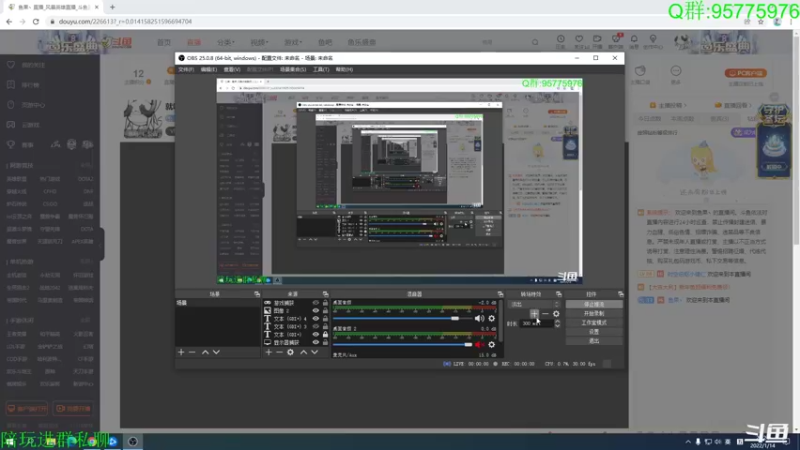Remove transition with minus icon in Transitions panel

pyautogui.click(x=545, y=314)
